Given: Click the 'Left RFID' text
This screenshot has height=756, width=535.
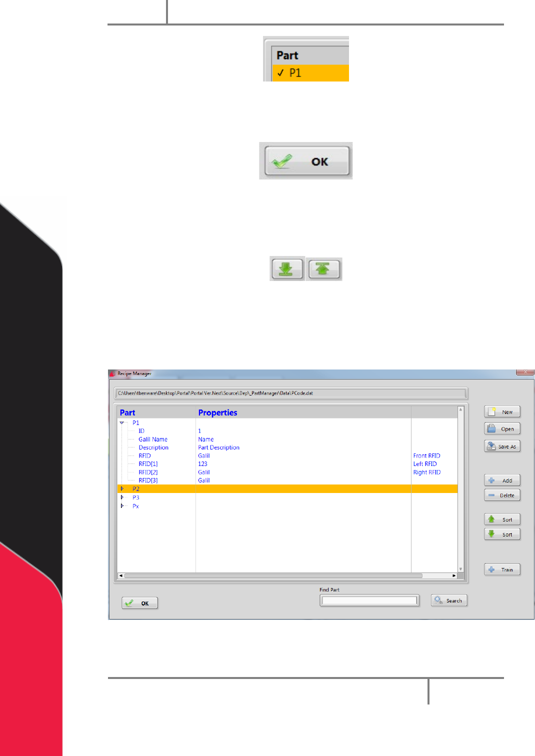Looking at the screenshot, I should [x=425, y=464].
